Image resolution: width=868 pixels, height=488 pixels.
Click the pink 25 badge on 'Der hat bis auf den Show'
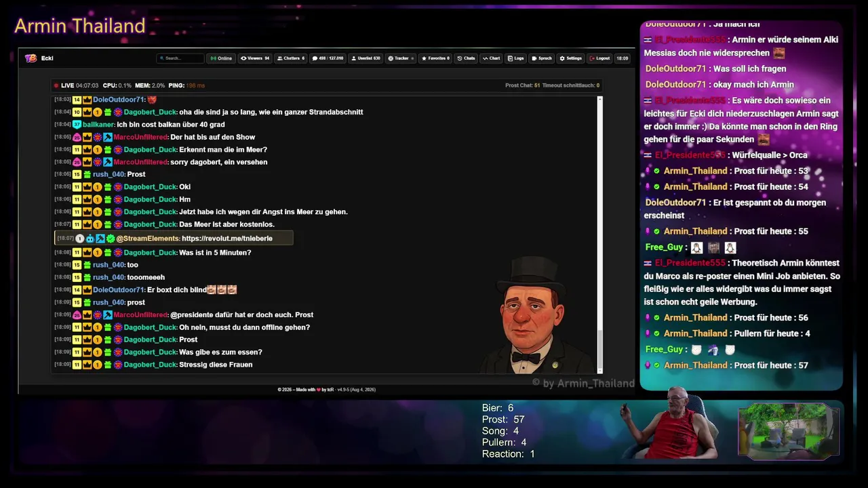tap(77, 138)
